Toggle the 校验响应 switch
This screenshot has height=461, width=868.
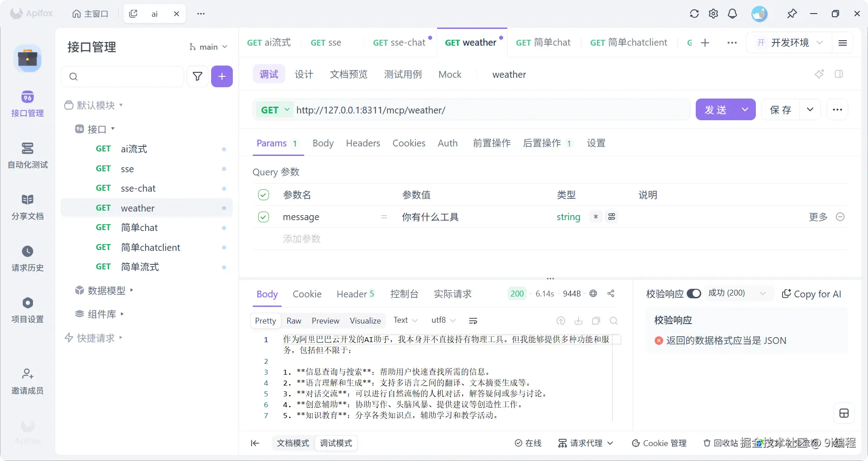(694, 294)
